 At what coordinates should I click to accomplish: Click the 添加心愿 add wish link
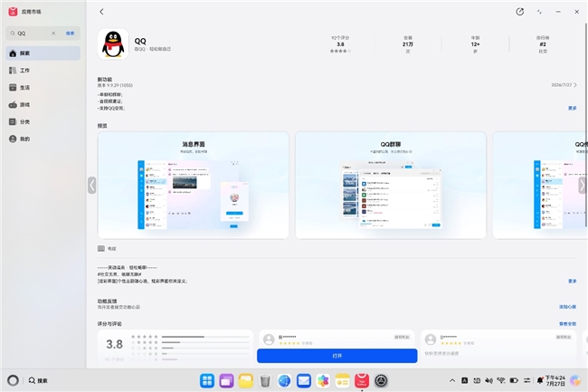(x=567, y=307)
